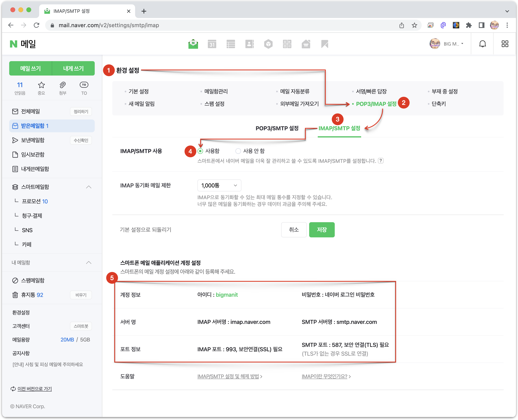Open Chrome three-dot menu
518x420 pixels.
tap(507, 25)
